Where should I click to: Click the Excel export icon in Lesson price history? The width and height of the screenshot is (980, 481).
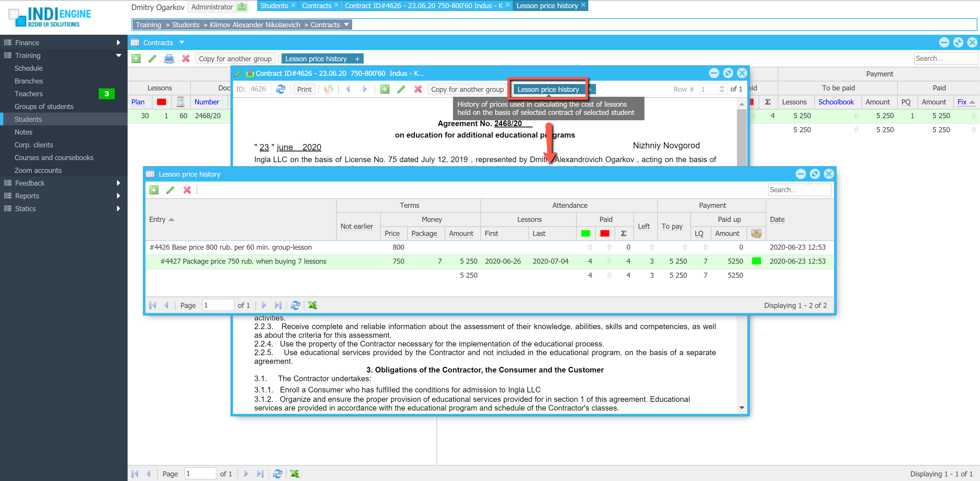[x=312, y=305]
